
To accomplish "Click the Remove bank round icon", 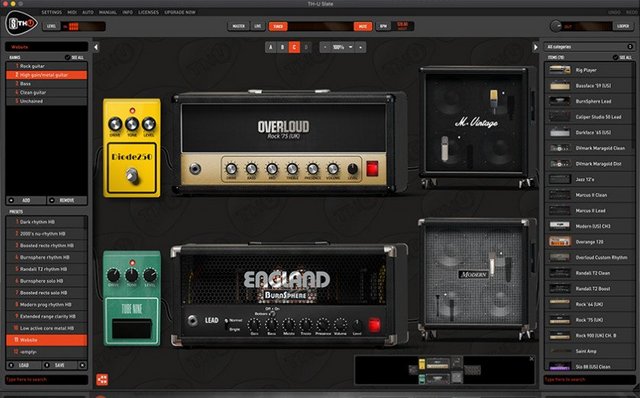I will tap(52, 200).
